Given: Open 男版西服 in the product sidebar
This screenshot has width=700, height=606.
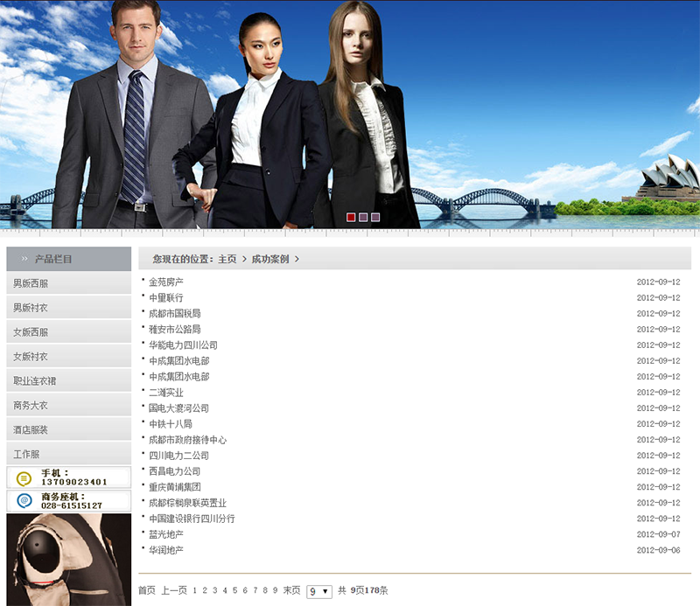Looking at the screenshot, I should (31, 283).
